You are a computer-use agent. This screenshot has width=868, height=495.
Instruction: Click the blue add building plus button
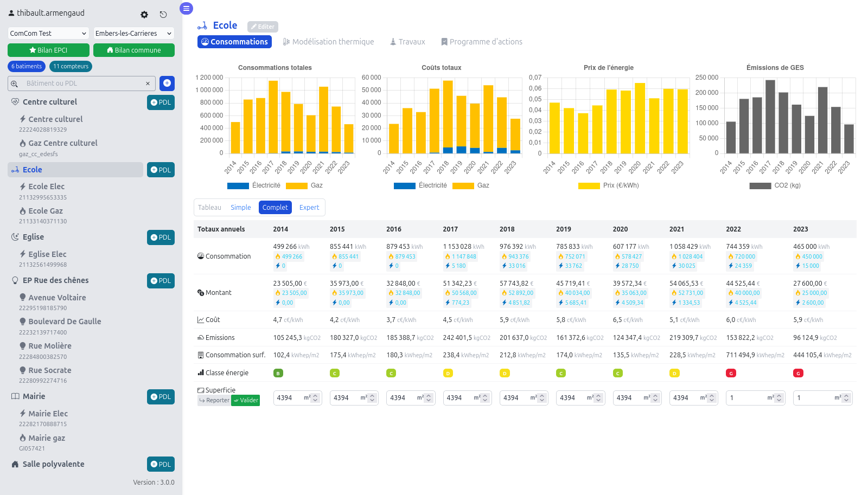click(x=167, y=83)
